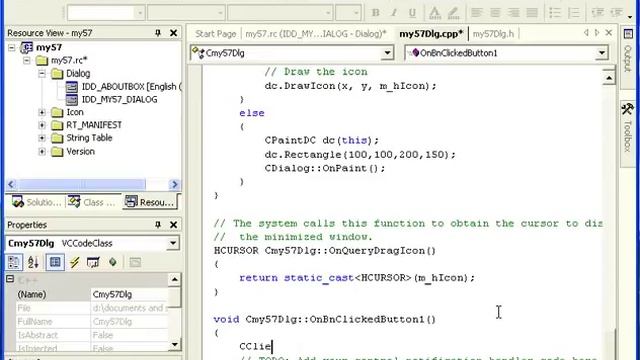Switch to Start Page tab
This screenshot has height=360, width=640.
(216, 34)
